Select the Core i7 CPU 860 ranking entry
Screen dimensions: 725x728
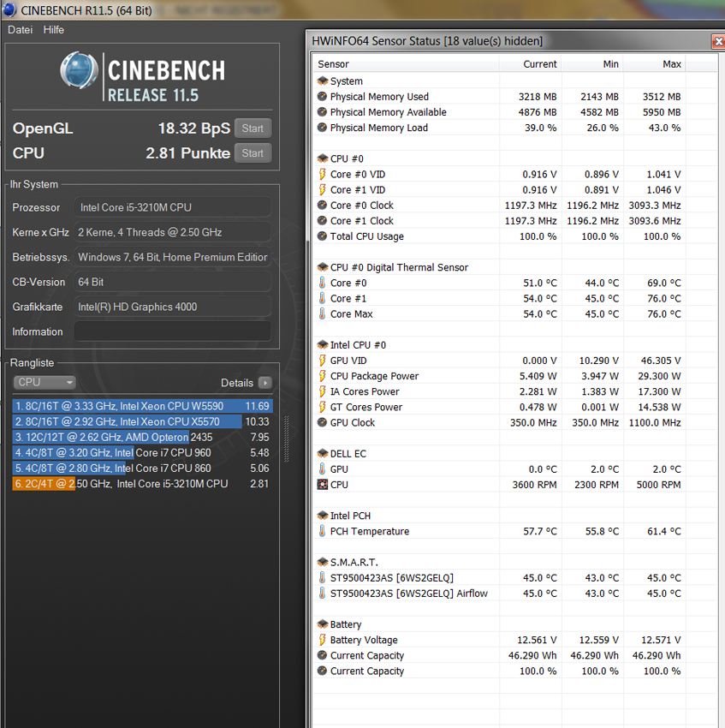tap(142, 468)
